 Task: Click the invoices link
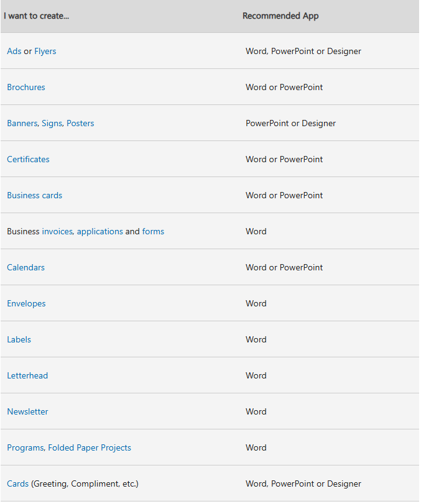[x=57, y=231]
